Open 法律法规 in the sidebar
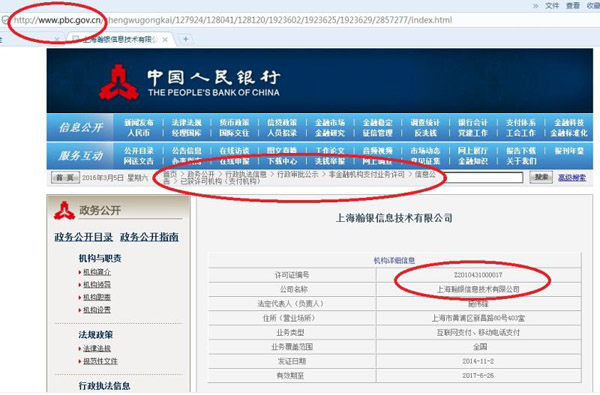This screenshot has width=600, height=395. (x=97, y=348)
